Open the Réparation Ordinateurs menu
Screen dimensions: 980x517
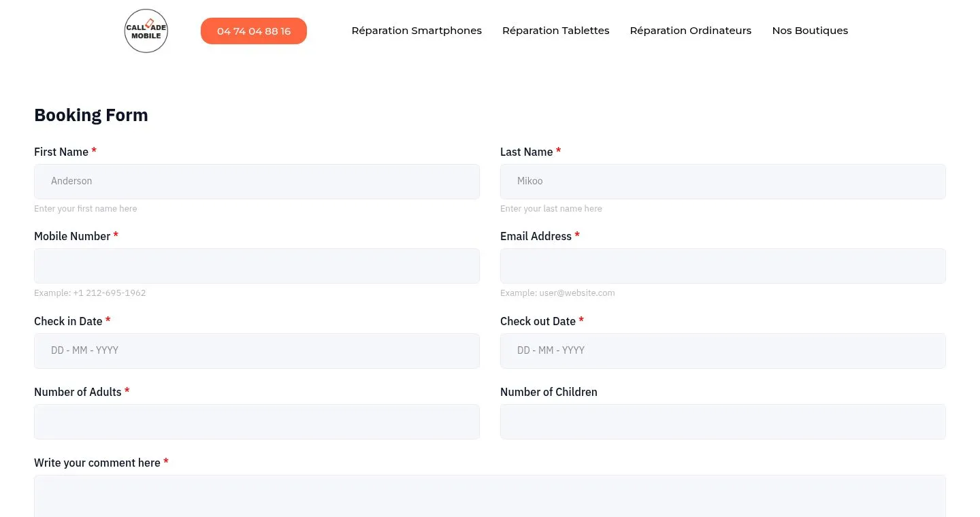(691, 31)
